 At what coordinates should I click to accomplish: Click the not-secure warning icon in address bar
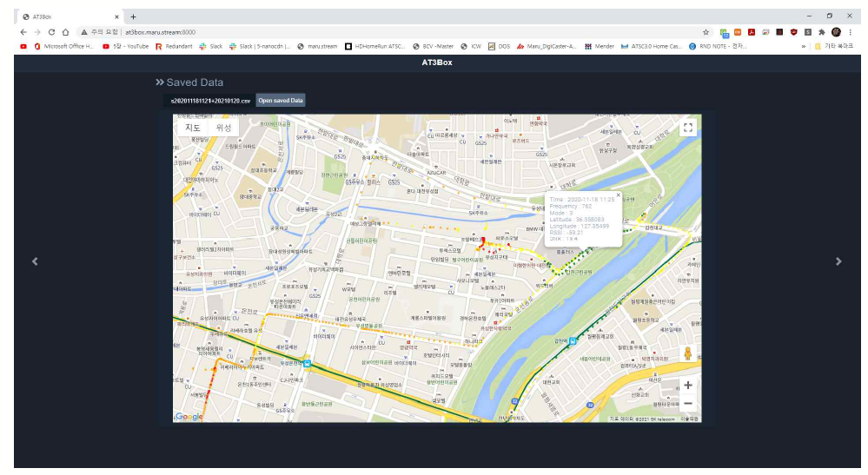[84, 32]
